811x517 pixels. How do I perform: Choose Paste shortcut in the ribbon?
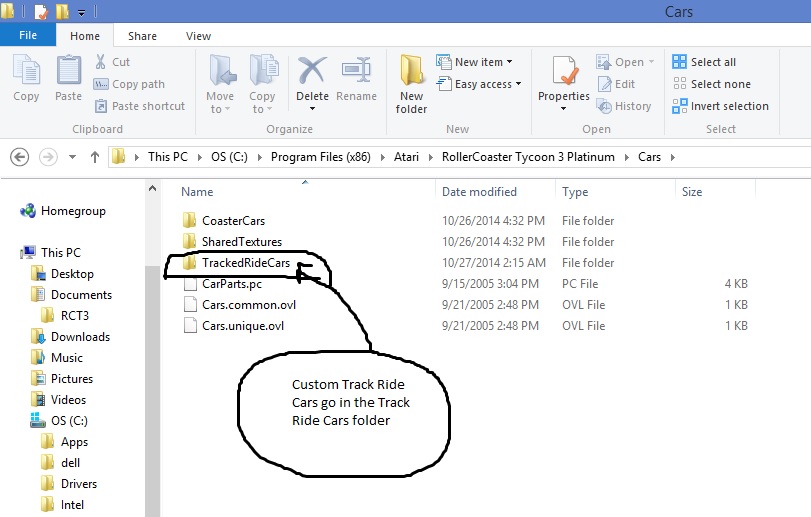pyautogui.click(x=140, y=106)
